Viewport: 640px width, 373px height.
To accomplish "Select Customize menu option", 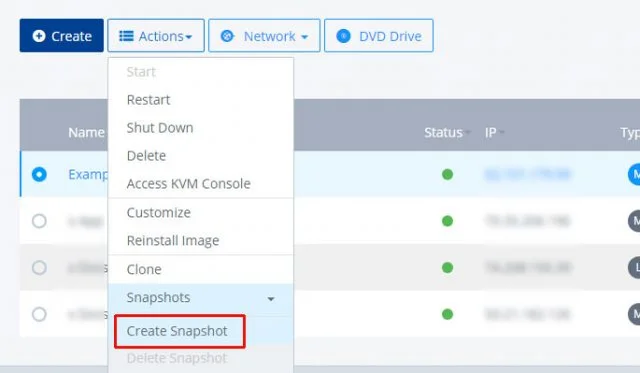I will [159, 213].
